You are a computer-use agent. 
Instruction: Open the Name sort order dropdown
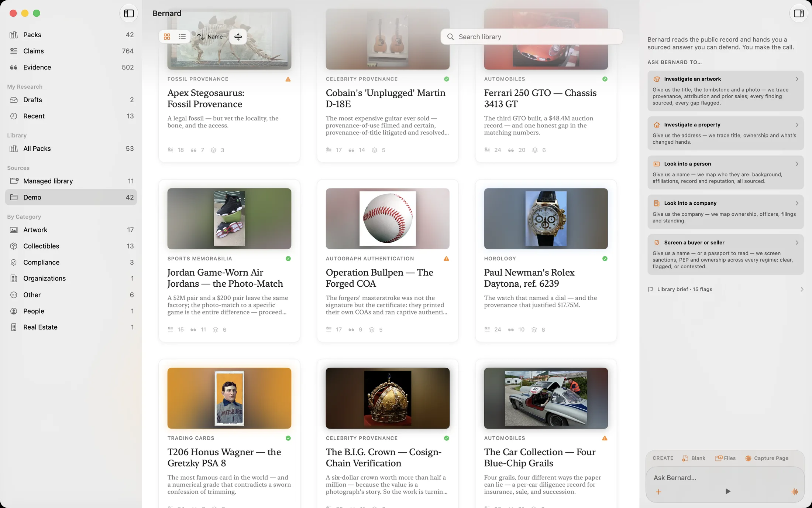210,37
